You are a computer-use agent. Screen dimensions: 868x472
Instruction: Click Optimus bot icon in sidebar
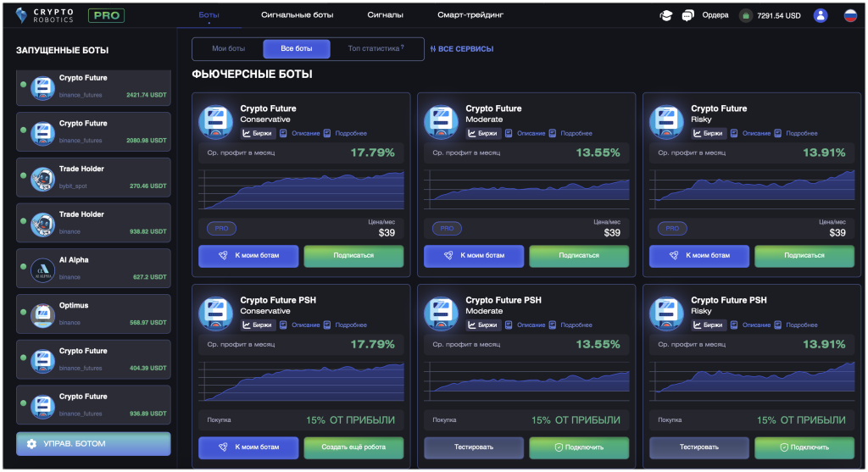42,316
